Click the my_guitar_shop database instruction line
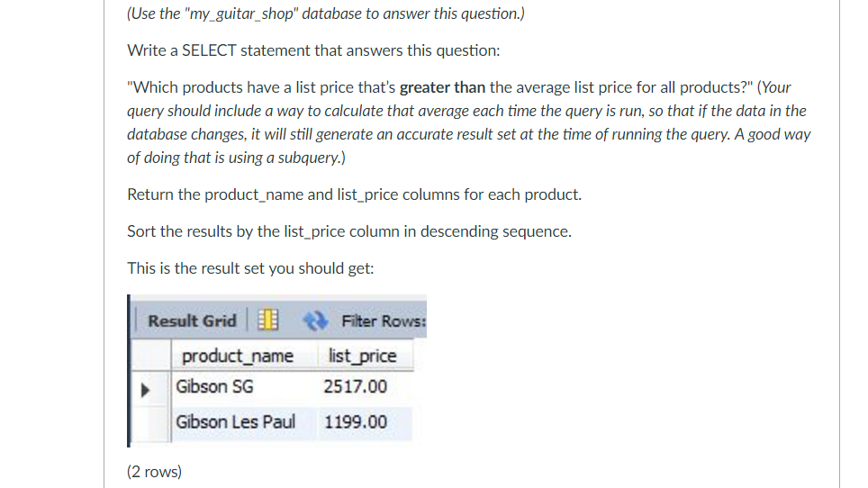Viewport: 868px width, 488px height. click(326, 14)
